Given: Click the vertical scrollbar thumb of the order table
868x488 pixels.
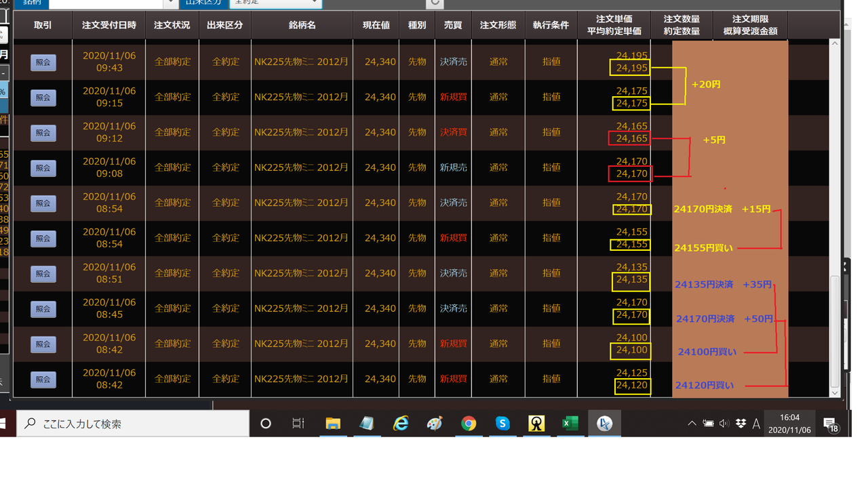Looking at the screenshot, I should pos(835,331).
